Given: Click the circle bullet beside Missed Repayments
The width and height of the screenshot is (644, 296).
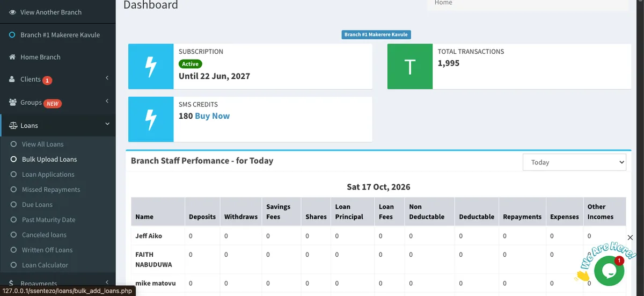Looking at the screenshot, I should coord(13,189).
